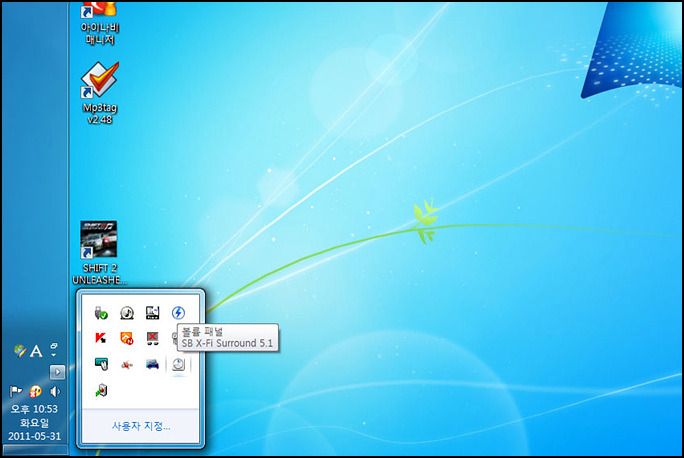
Task: Click the black-and-white monitor tray icon
Action: [152, 313]
